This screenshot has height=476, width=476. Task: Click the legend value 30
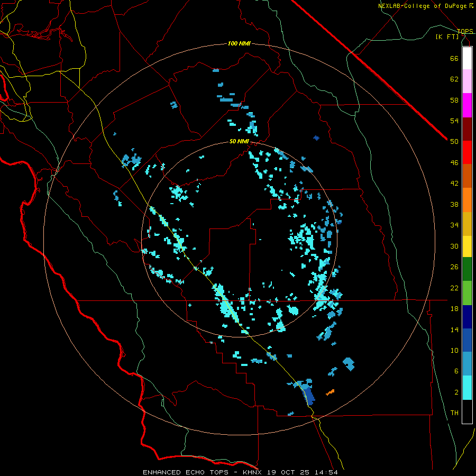click(454, 246)
